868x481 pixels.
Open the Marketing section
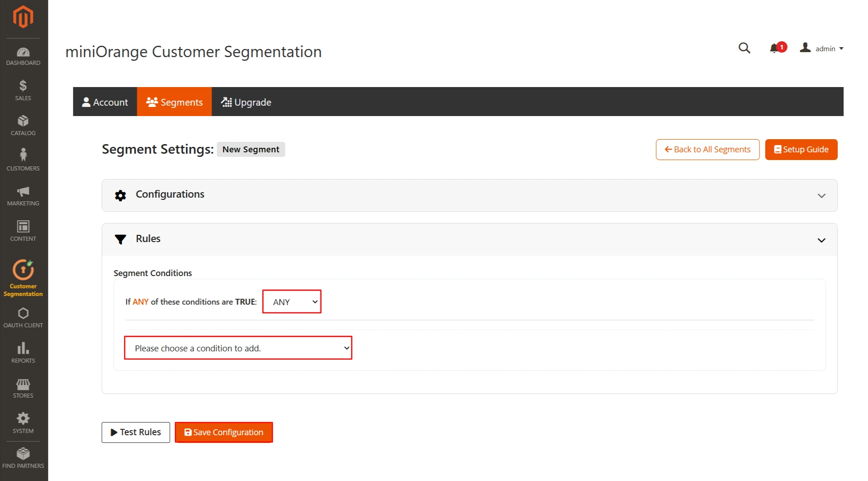pyautogui.click(x=23, y=195)
